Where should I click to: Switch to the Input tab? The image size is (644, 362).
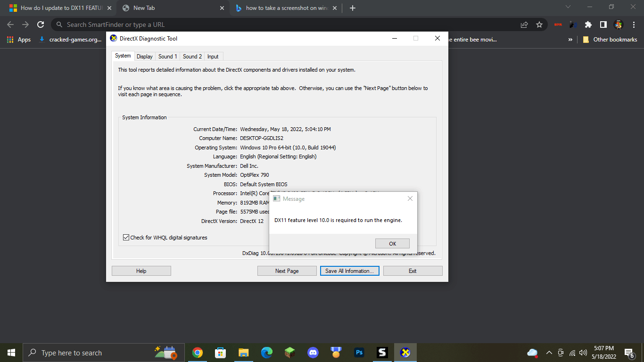pyautogui.click(x=213, y=57)
